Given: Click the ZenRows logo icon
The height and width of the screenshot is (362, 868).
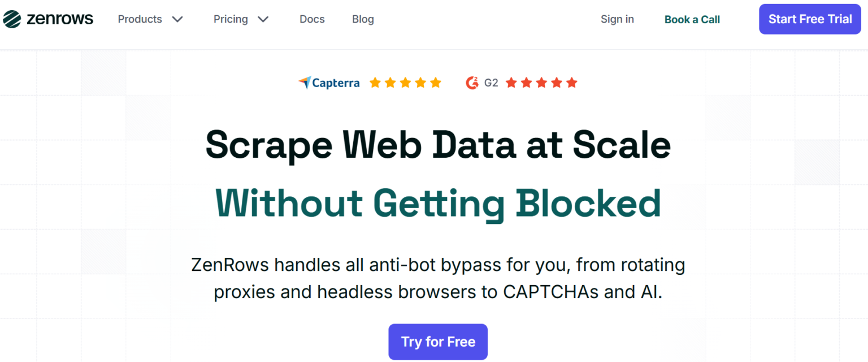Looking at the screenshot, I should 11,18.
